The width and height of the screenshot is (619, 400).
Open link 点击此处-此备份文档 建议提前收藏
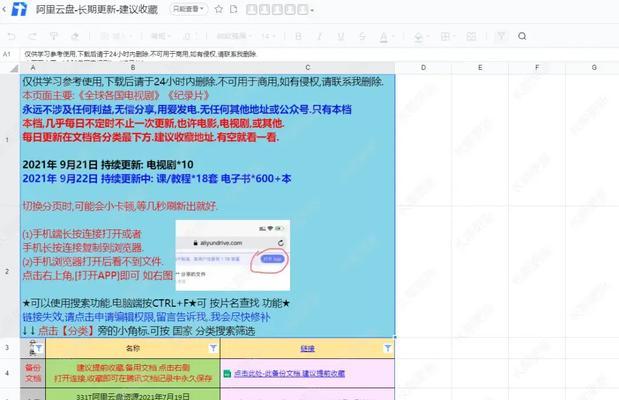289,373
